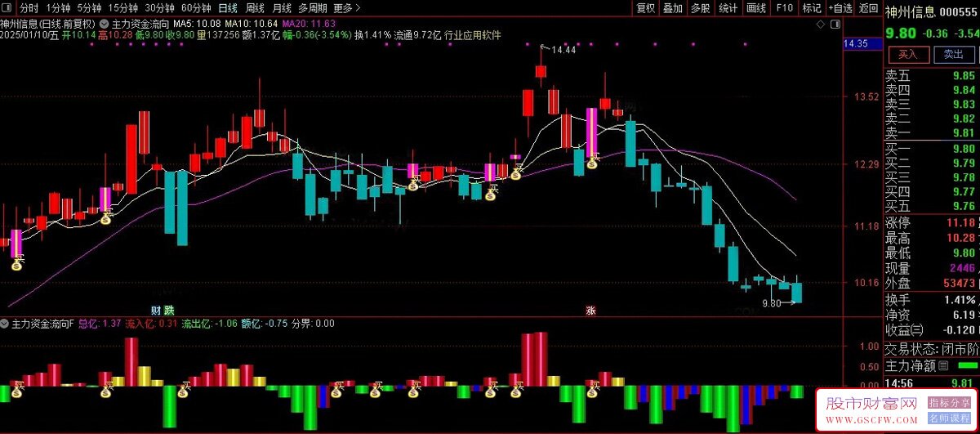Click the red 涨 marker icon
980x434 pixels.
click(590, 310)
